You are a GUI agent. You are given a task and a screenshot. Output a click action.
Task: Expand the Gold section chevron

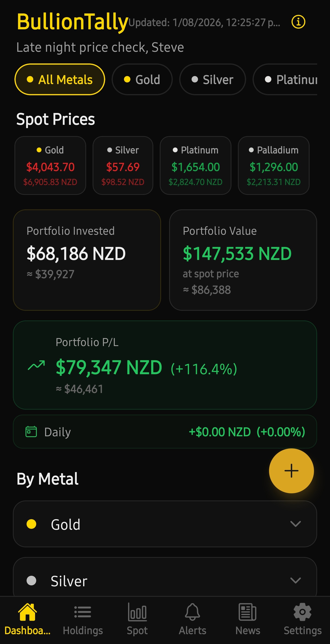click(x=295, y=524)
